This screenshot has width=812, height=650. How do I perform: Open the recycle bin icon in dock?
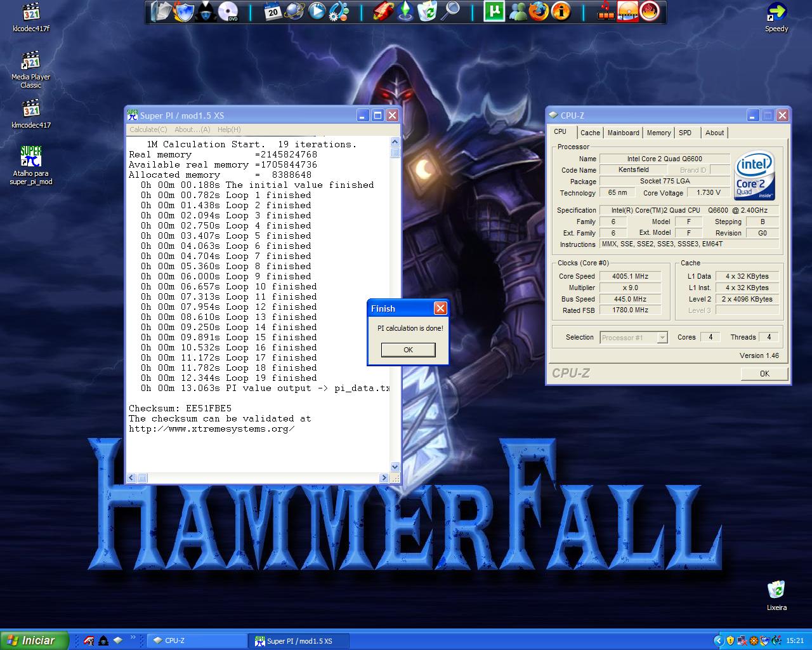428,11
